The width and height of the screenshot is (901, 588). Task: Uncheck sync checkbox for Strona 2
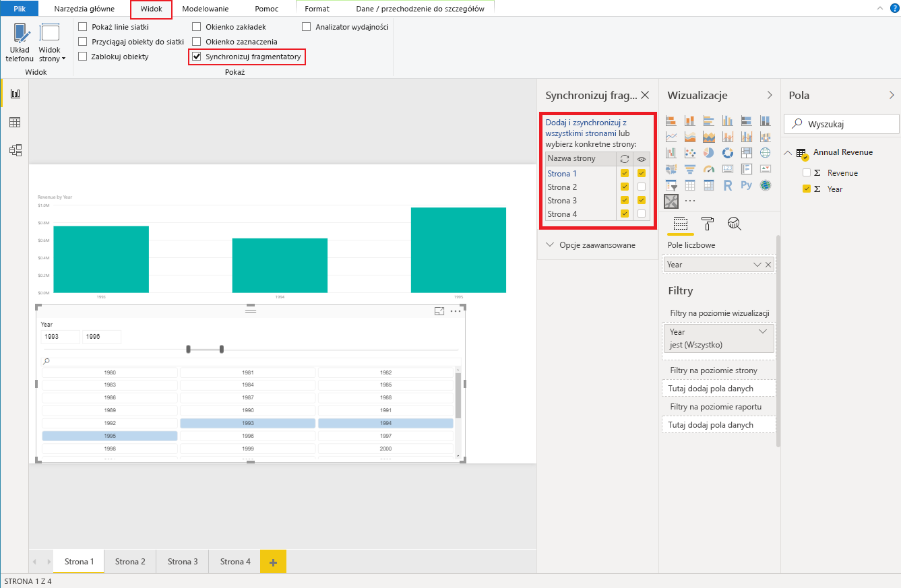(x=624, y=187)
